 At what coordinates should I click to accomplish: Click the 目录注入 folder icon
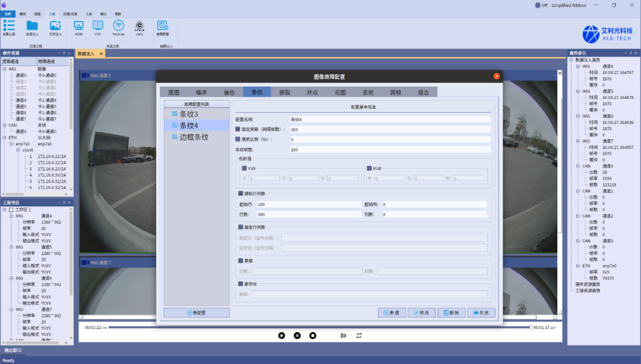point(32,25)
